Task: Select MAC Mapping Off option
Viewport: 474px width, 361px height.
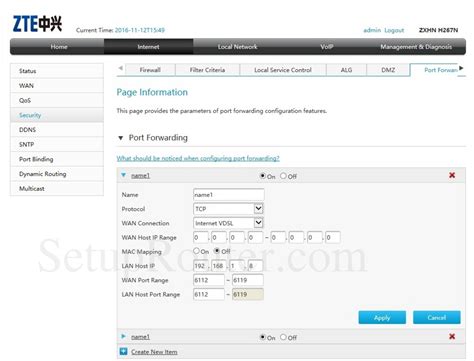Action: point(217,251)
